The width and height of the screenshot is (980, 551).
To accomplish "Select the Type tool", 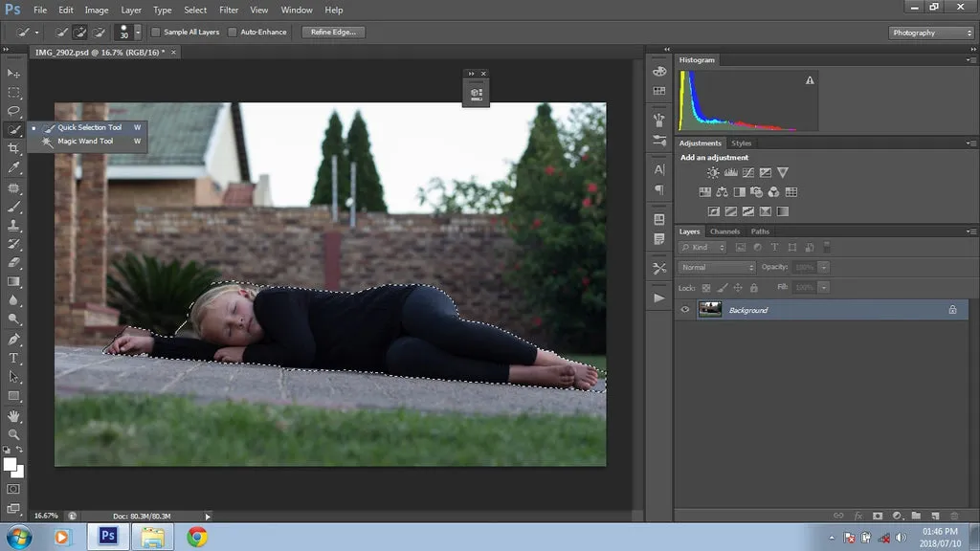I will tap(13, 360).
